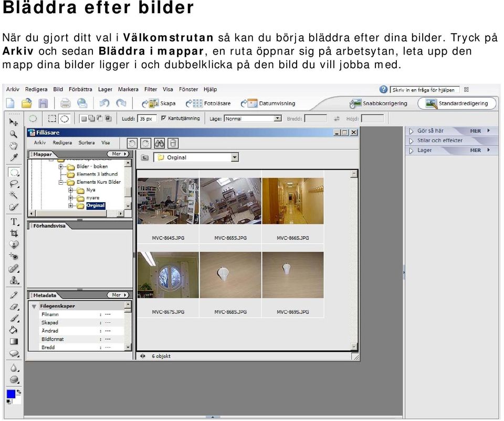The width and height of the screenshot is (504, 421).
Task: Click the Mer button in Mappar panel
Action: point(118,154)
